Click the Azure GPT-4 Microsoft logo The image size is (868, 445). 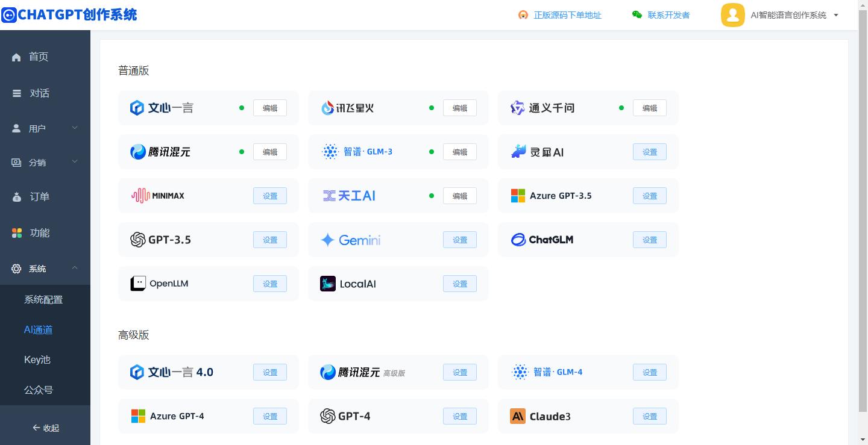[x=138, y=416]
